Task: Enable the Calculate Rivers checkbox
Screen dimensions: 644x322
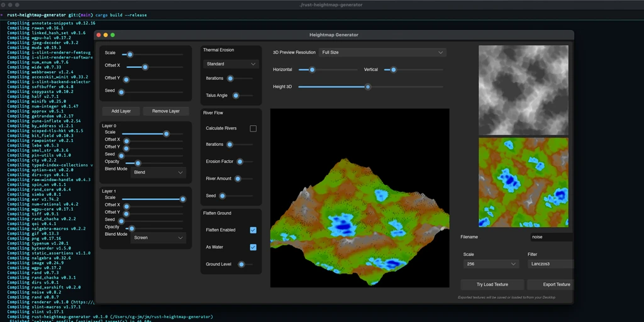Action: 253,128
